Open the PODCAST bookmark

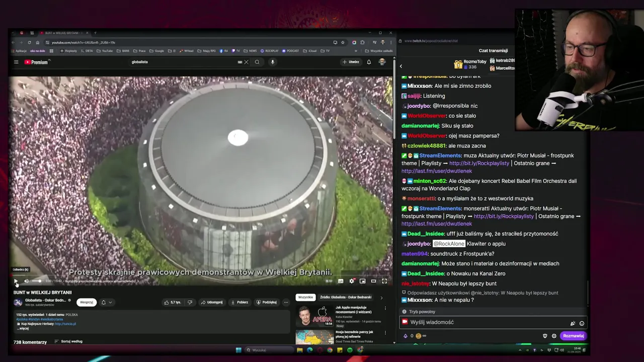click(x=291, y=51)
